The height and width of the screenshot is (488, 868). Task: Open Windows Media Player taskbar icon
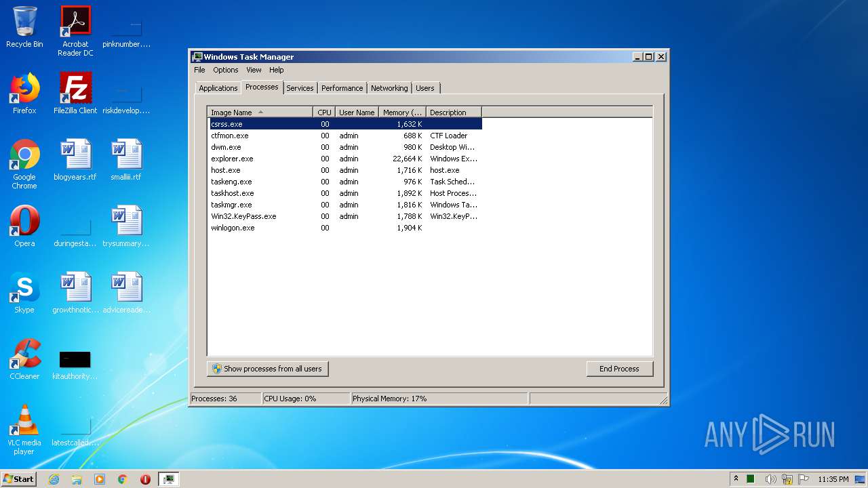100,479
